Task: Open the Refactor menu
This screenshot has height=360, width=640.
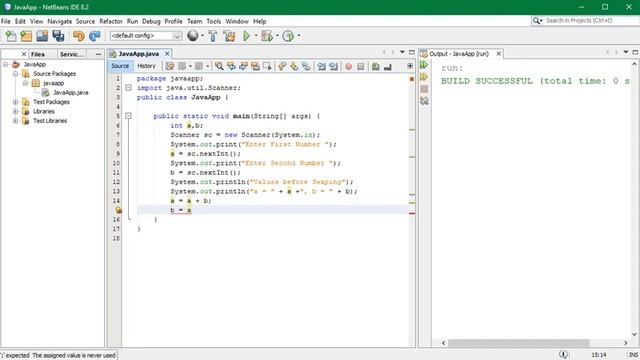Action: pos(111,21)
